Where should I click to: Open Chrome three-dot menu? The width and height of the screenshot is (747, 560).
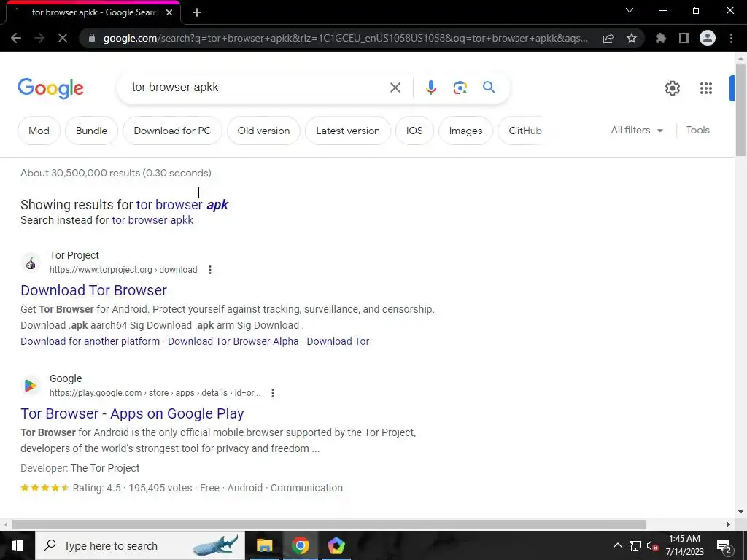[x=731, y=38]
